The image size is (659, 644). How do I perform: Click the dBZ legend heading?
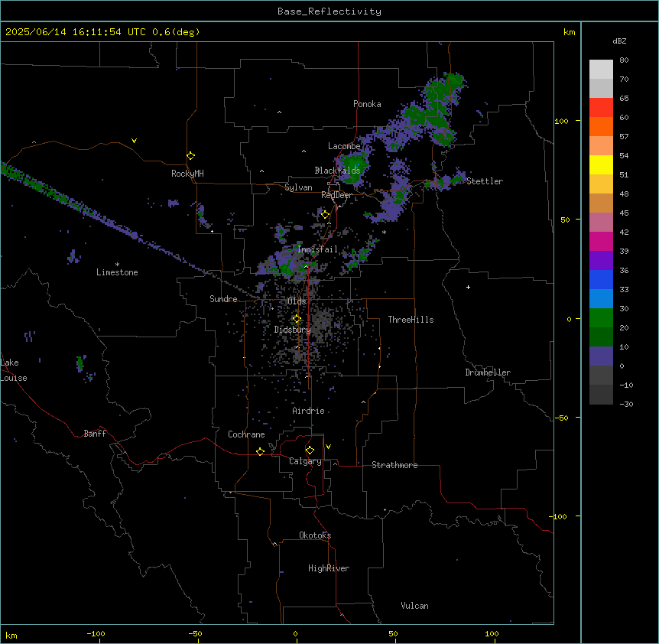point(619,41)
